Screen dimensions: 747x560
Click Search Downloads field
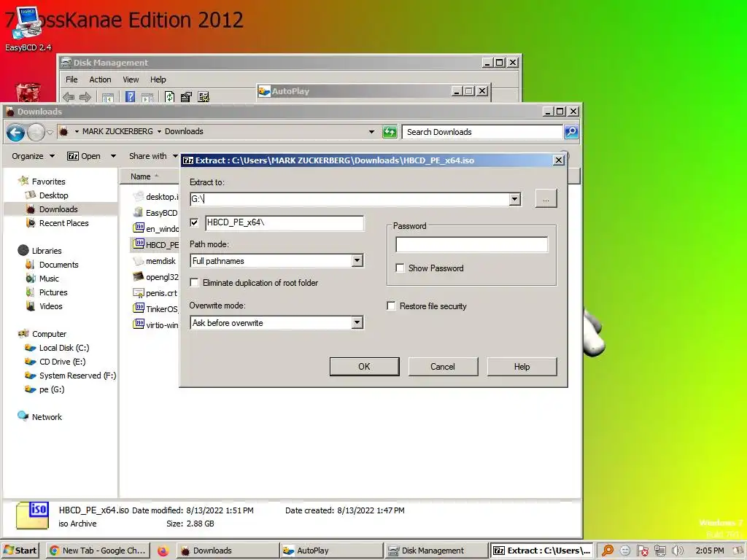(482, 132)
